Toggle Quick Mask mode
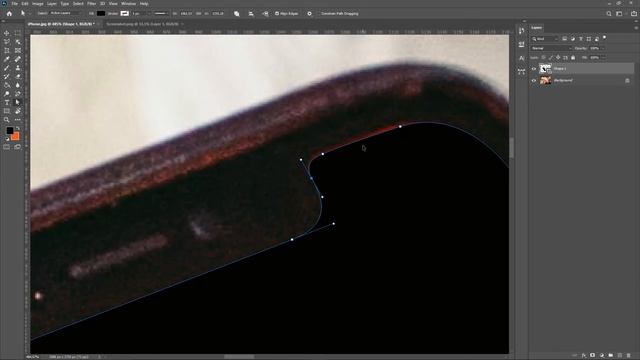Image resolution: width=640 pixels, height=360 pixels. tap(7, 147)
